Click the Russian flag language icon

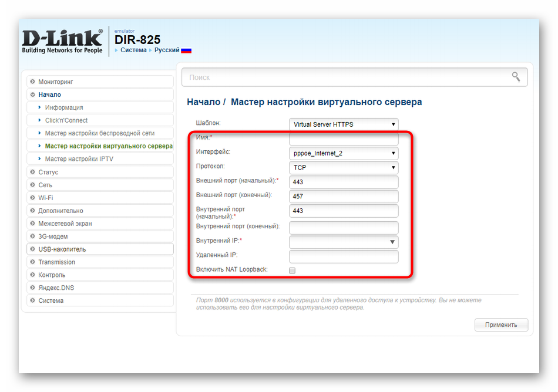point(186,50)
